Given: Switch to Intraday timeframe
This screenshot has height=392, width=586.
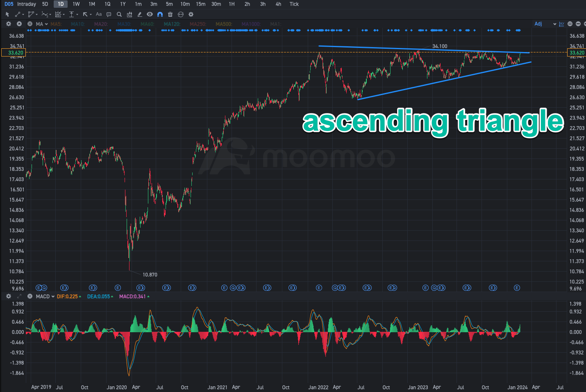Looking at the screenshot, I should (27, 4).
